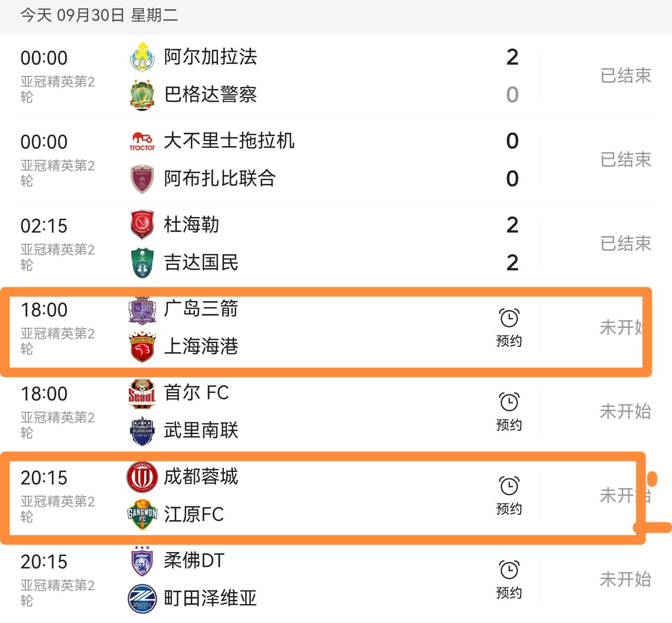Tap the 今天 09月30日 星期二 date header
Image resolution: width=672 pixels, height=623 pixels.
99,16
